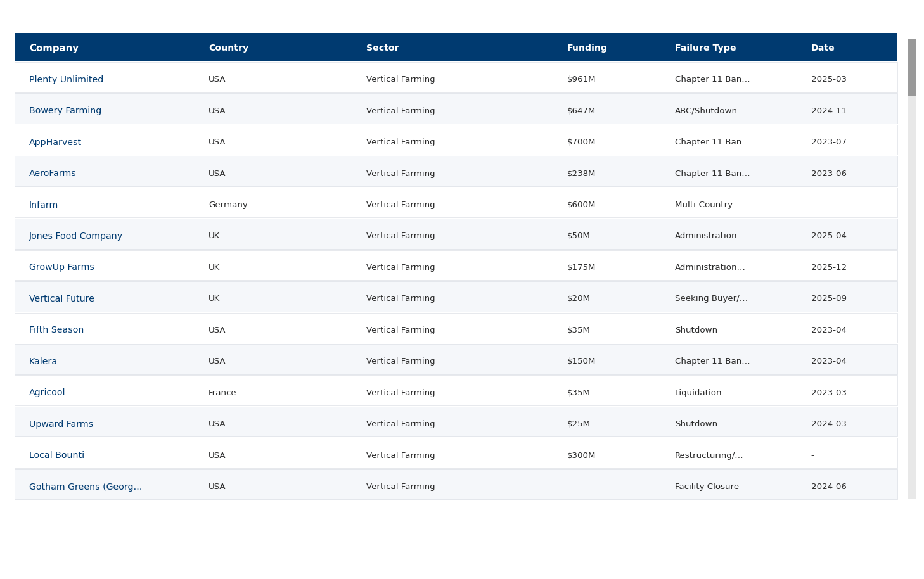Click the $25M funding cell
This screenshot has height=579, width=924.
(x=579, y=424)
